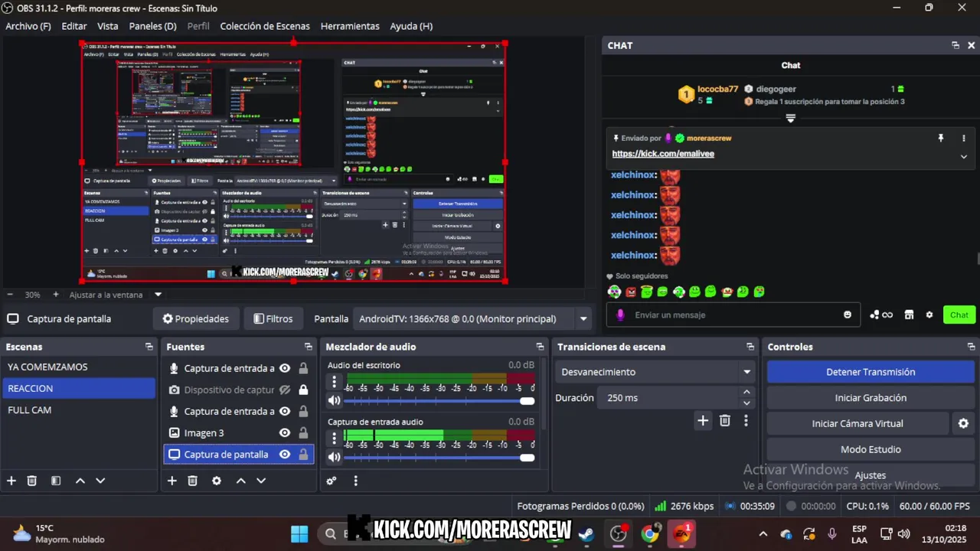The image size is (980, 551).
Task: Open the Herramientas menu
Action: (350, 26)
